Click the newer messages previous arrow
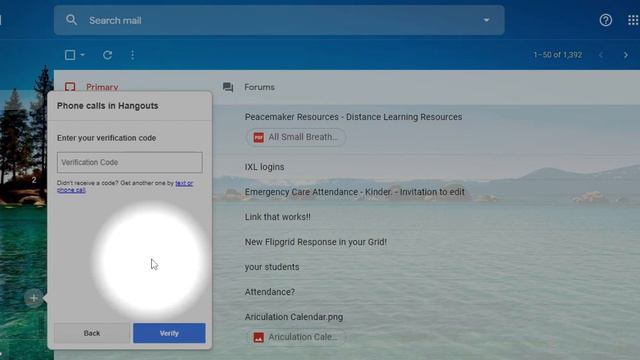Viewport: 640px width, 360px height. pos(601,55)
